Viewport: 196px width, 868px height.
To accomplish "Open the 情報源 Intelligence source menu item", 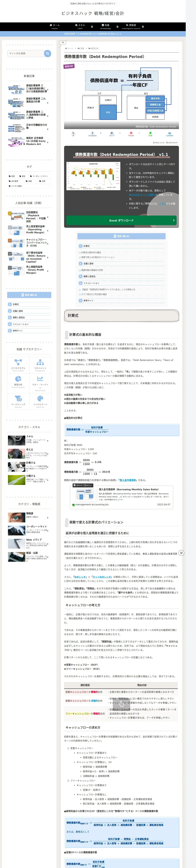I will (131, 27).
